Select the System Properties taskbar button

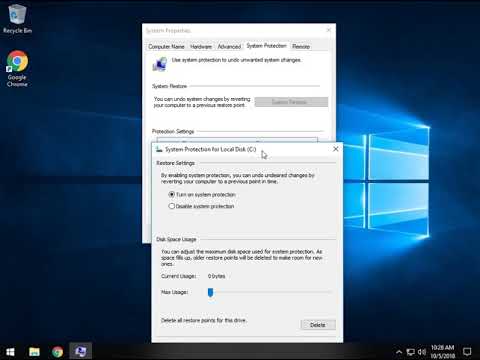[x=81, y=352]
